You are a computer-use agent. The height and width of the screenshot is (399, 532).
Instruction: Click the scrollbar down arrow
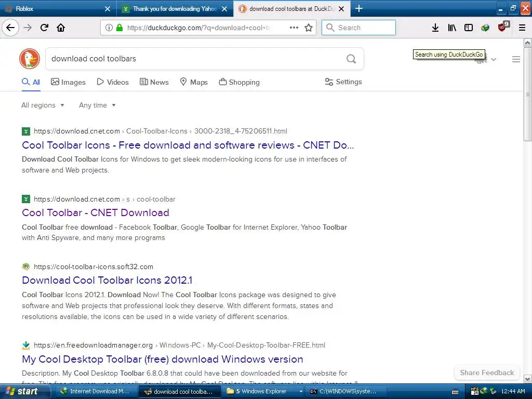[x=528, y=379]
